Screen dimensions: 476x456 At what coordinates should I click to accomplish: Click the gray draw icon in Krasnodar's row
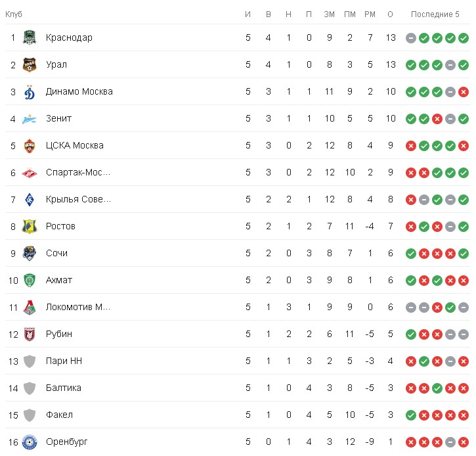[410, 38]
